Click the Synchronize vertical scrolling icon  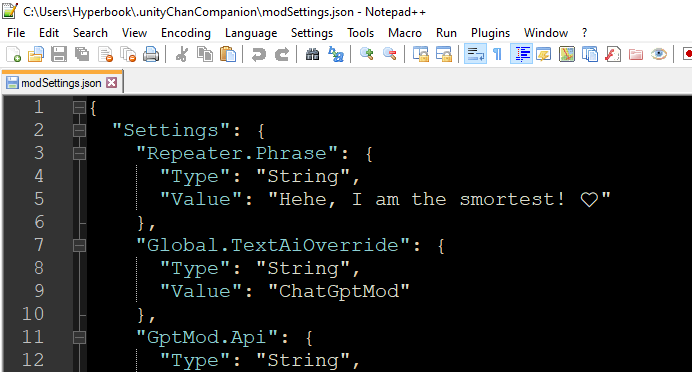point(421,54)
